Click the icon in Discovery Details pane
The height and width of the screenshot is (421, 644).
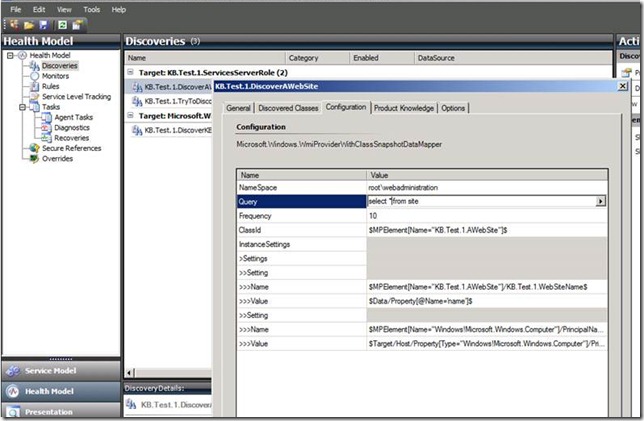tap(131, 404)
